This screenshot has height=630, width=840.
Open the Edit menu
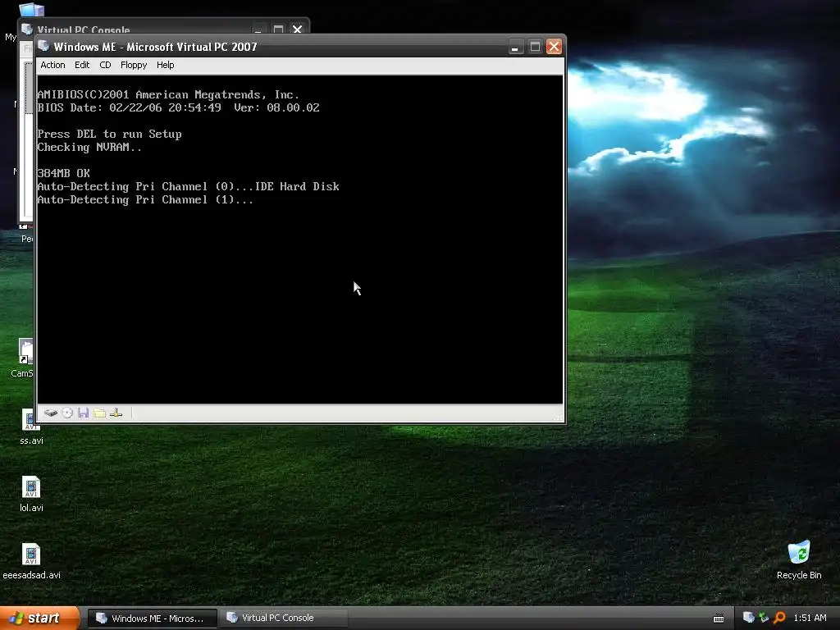tap(82, 65)
